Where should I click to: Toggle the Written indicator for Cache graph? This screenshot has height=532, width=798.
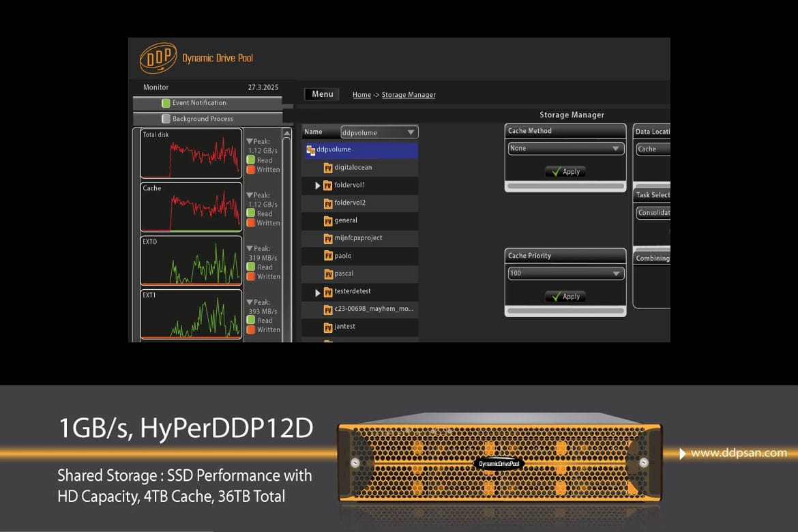click(251, 223)
